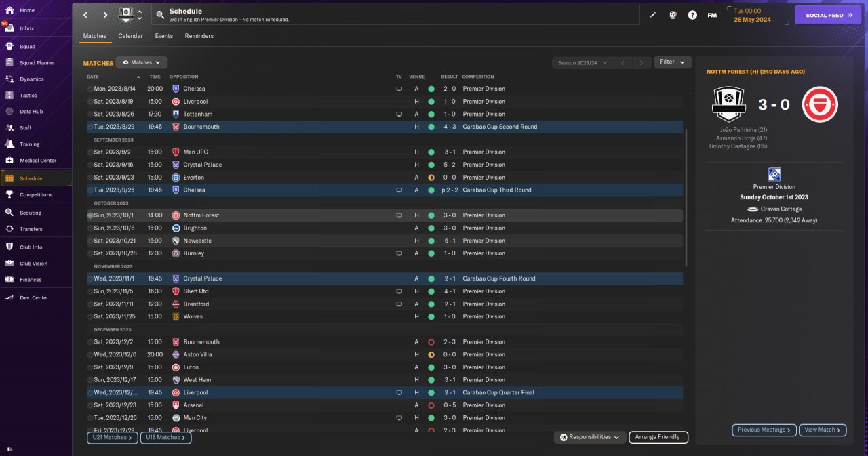The image size is (868, 456).
Task: Select the circle for Sat 2023/8/26 Tottenham match
Action: tap(90, 115)
